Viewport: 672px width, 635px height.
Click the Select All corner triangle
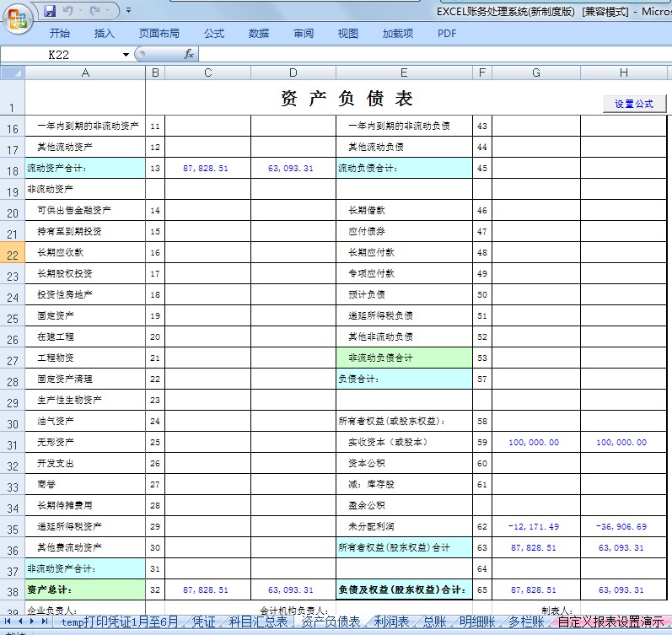click(13, 73)
